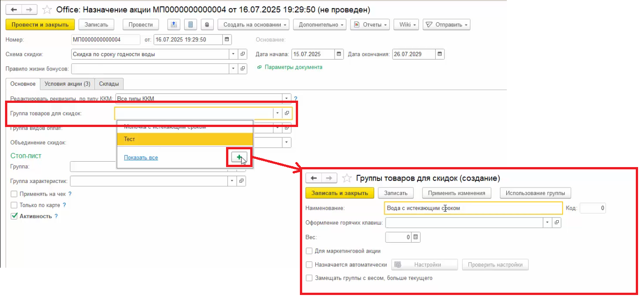The height and width of the screenshot is (300, 644).
Task: Uncheck the Активность checkbox
Action: [x=14, y=216]
